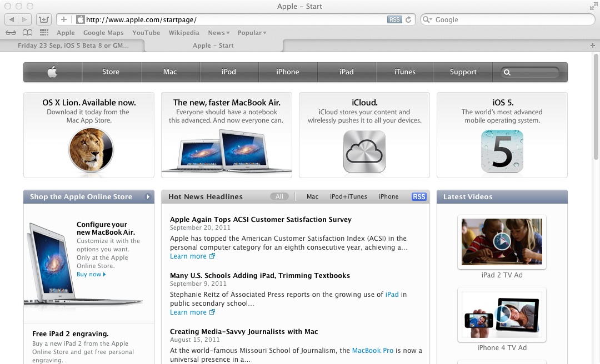Viewport: 600px width, 364px height.
Task: Click the iOS 5 icon
Action: tap(502, 151)
